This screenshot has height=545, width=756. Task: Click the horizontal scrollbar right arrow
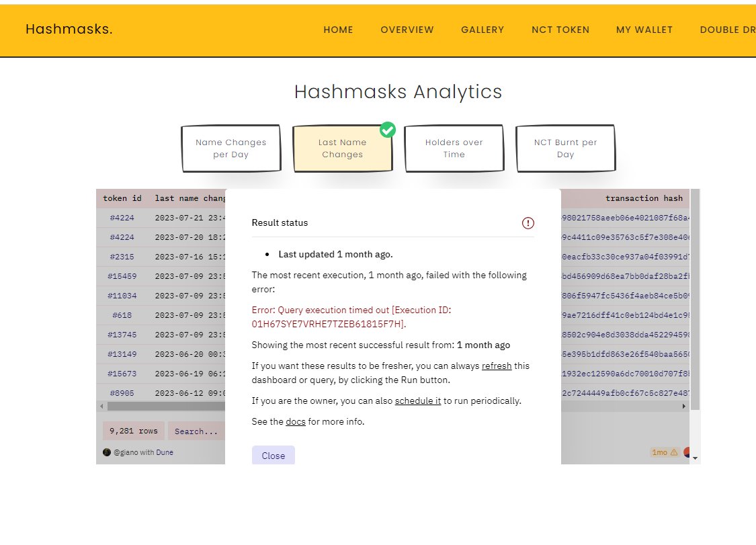[683, 406]
